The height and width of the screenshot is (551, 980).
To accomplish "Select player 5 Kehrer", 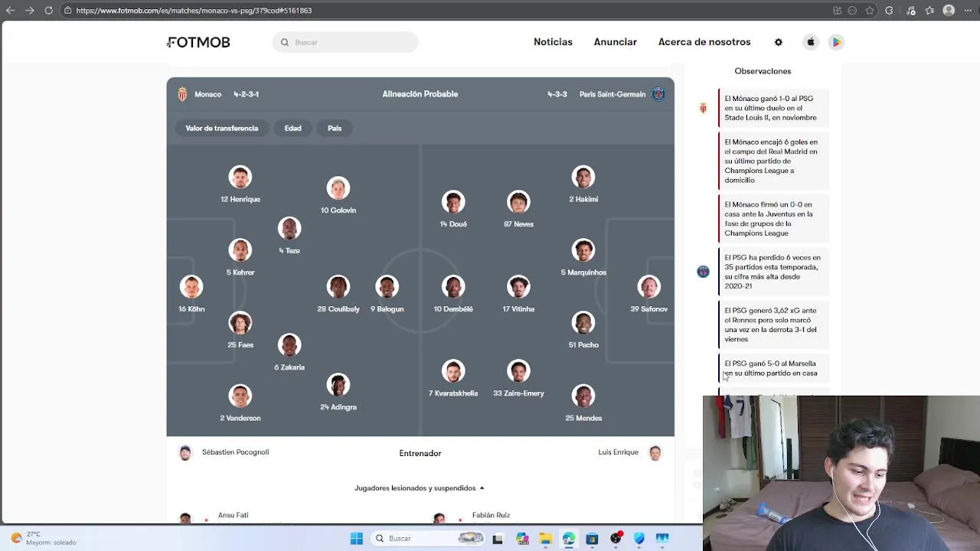I will pyautogui.click(x=240, y=258).
